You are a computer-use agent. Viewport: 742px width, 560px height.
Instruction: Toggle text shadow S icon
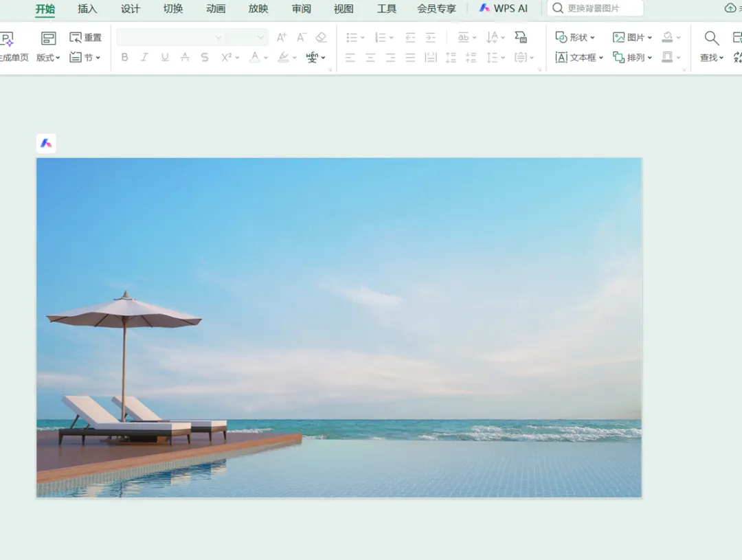(x=205, y=57)
